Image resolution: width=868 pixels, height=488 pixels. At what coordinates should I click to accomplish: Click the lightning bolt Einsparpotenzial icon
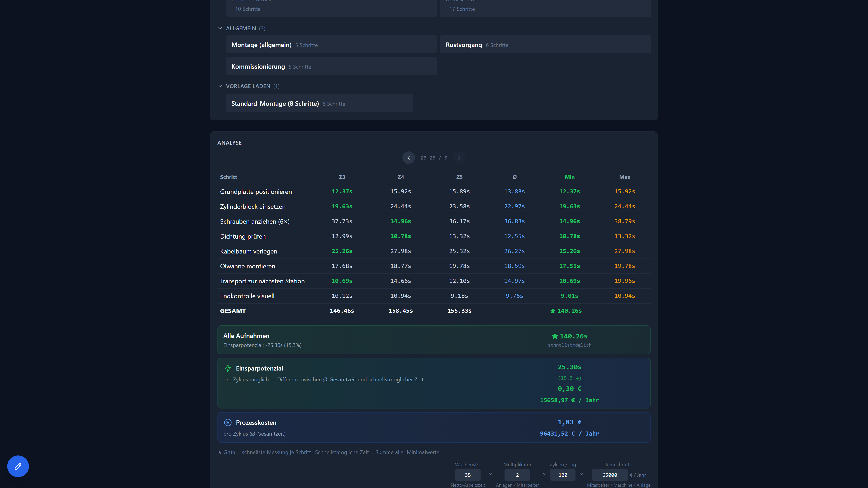[228, 368]
